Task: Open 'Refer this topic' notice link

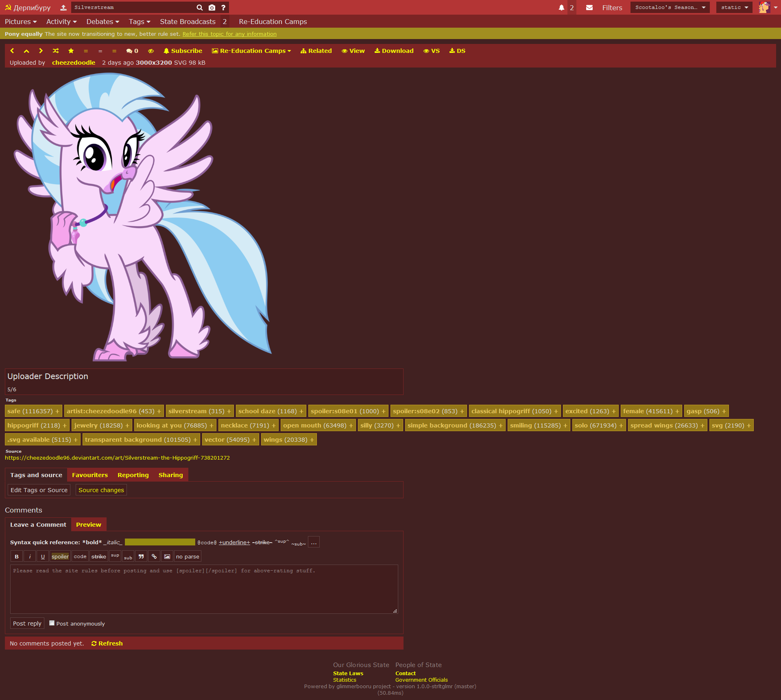Action: (229, 34)
